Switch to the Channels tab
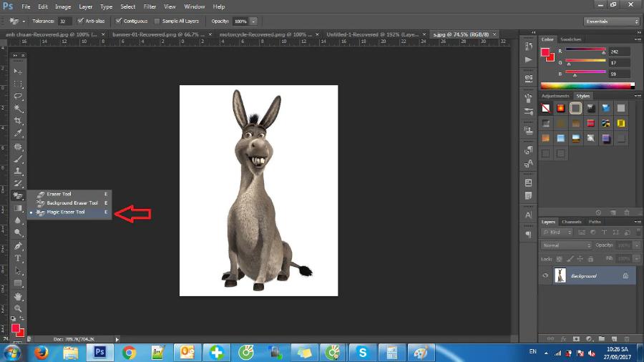The width and height of the screenshot is (644, 362). (x=571, y=222)
